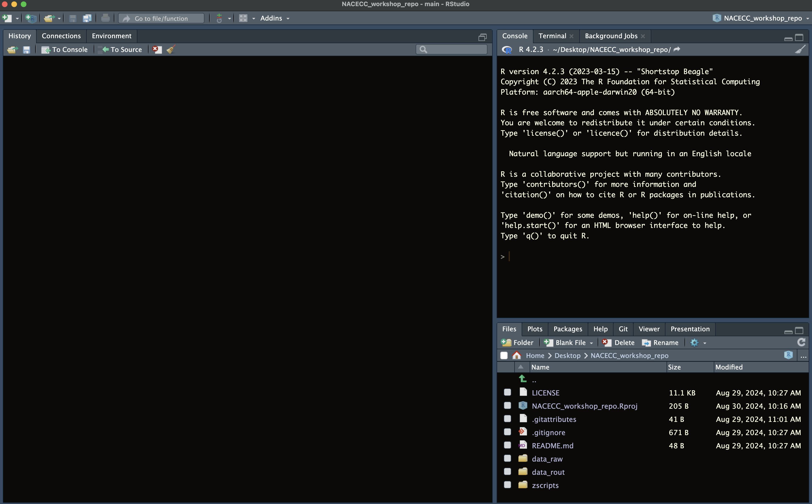Open the zscripts folder link
This screenshot has width=812, height=504.
pos(545,485)
